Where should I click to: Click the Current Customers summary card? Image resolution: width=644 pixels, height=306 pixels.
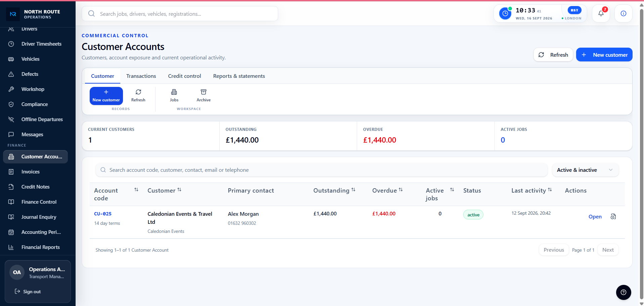[151, 136]
